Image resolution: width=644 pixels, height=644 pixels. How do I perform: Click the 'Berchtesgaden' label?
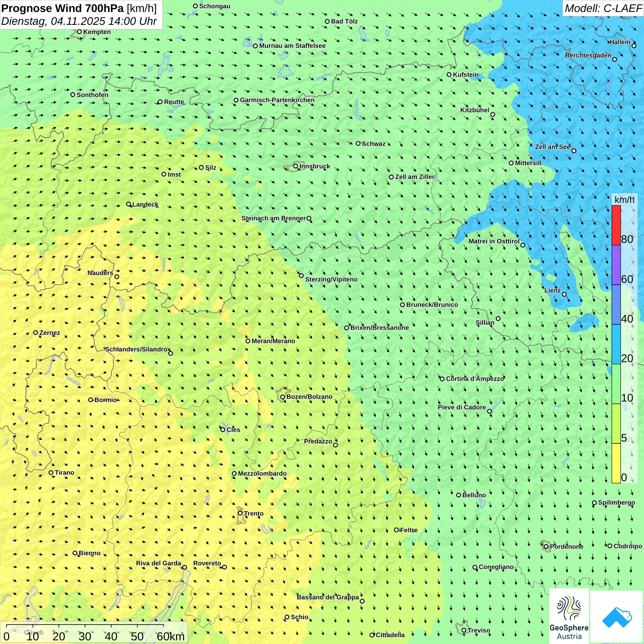(x=588, y=55)
